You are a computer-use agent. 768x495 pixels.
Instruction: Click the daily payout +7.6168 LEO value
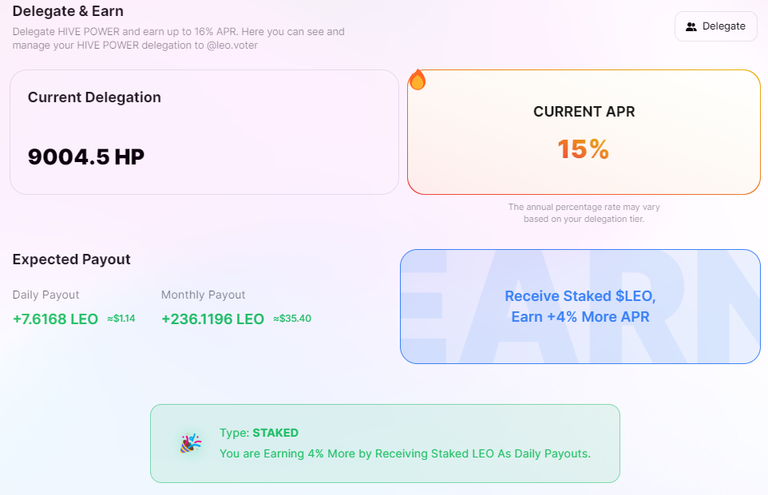[55, 319]
